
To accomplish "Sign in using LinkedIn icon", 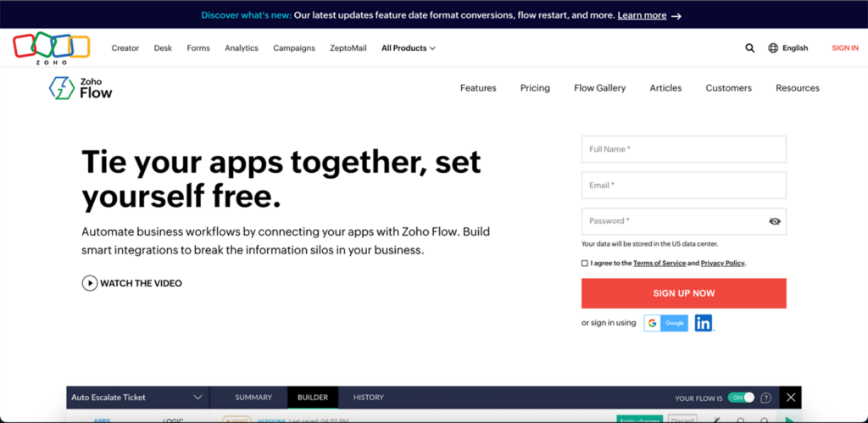I will coord(704,323).
